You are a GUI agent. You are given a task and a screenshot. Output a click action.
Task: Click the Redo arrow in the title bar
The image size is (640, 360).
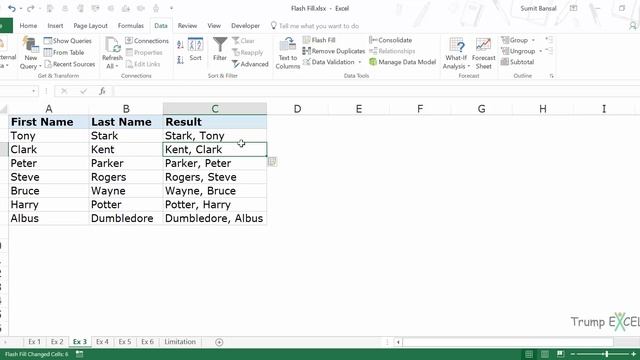point(30,8)
